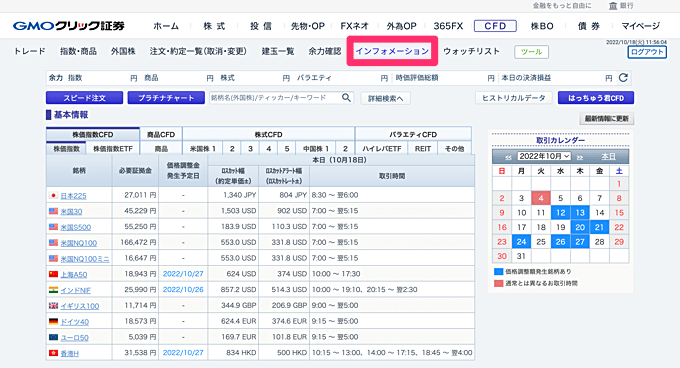This screenshot has width=680, height=368.
Task: Switch to the ハイレバETF tab
Action: click(x=382, y=149)
